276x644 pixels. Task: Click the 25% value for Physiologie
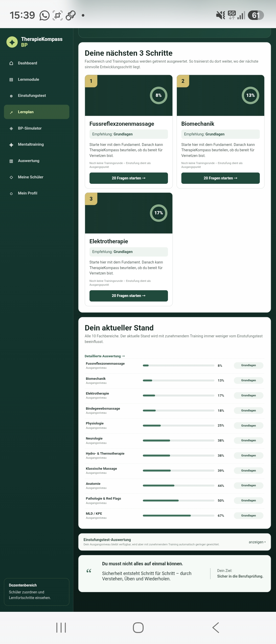pos(221,425)
